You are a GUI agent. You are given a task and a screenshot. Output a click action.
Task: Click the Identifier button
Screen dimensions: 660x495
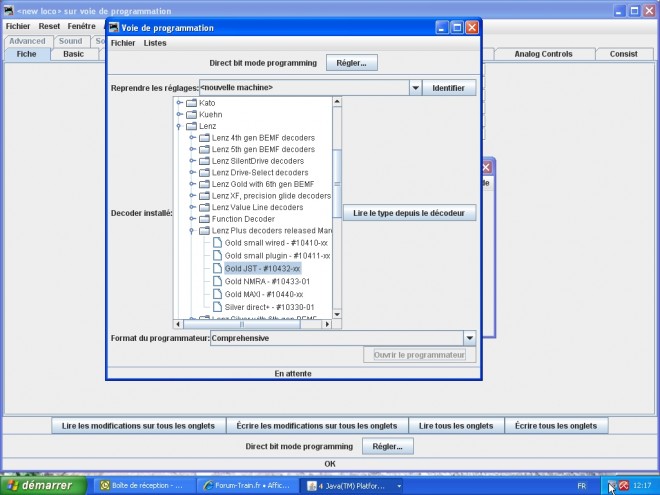[449, 88]
